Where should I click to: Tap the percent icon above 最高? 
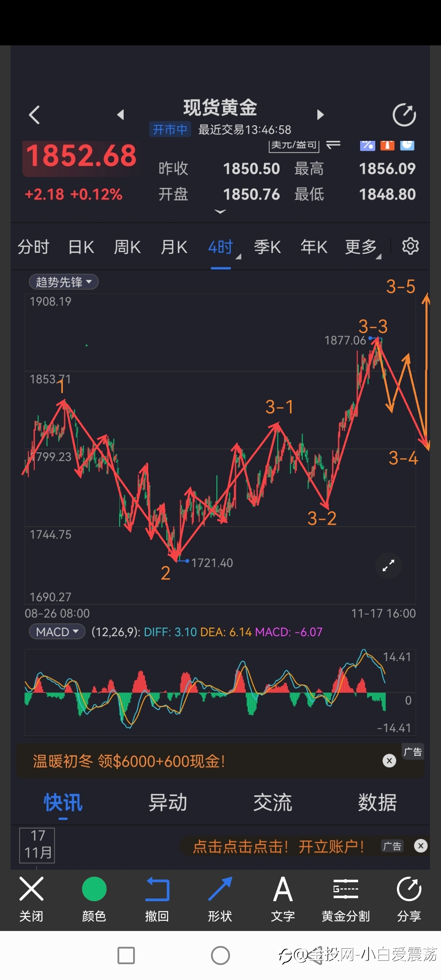[367, 145]
